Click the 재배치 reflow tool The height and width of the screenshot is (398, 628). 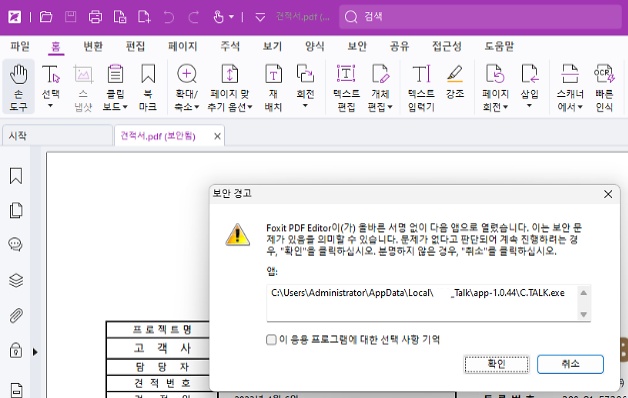(273, 87)
